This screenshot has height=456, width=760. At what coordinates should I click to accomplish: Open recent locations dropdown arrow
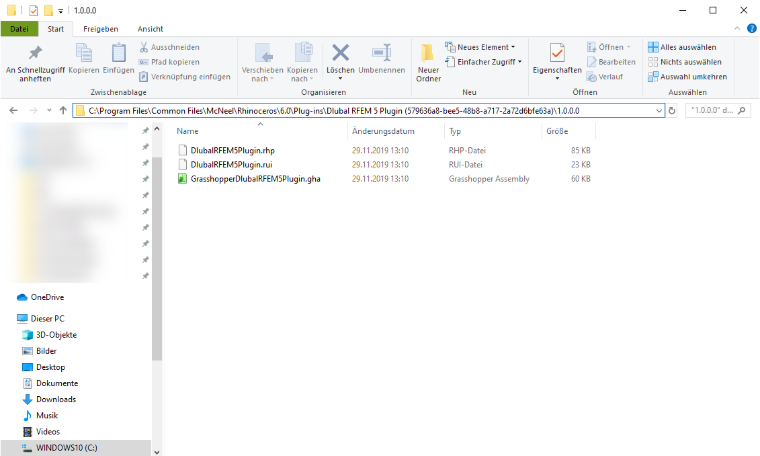tap(49, 110)
